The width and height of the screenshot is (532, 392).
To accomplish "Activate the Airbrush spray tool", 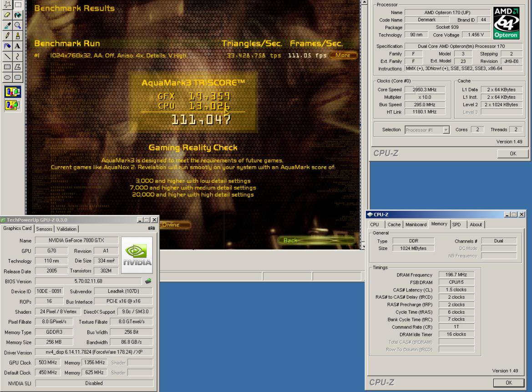I will (x=7, y=46).
